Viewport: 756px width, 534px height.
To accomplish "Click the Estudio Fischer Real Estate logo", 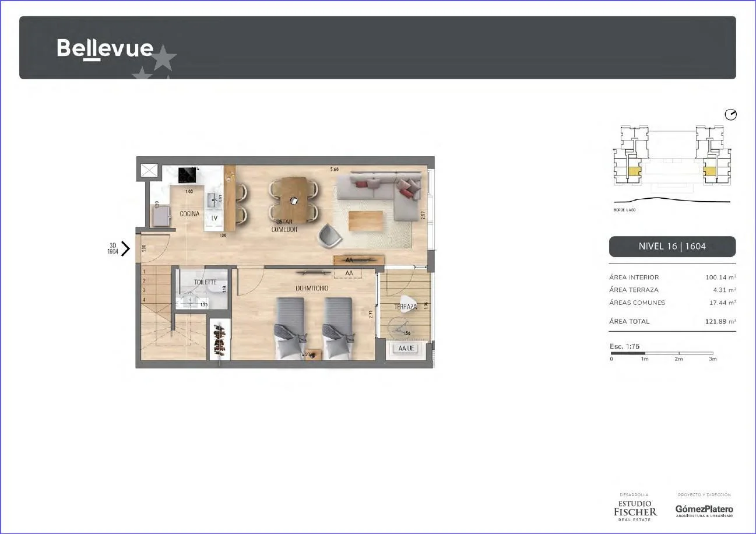I will [635, 508].
